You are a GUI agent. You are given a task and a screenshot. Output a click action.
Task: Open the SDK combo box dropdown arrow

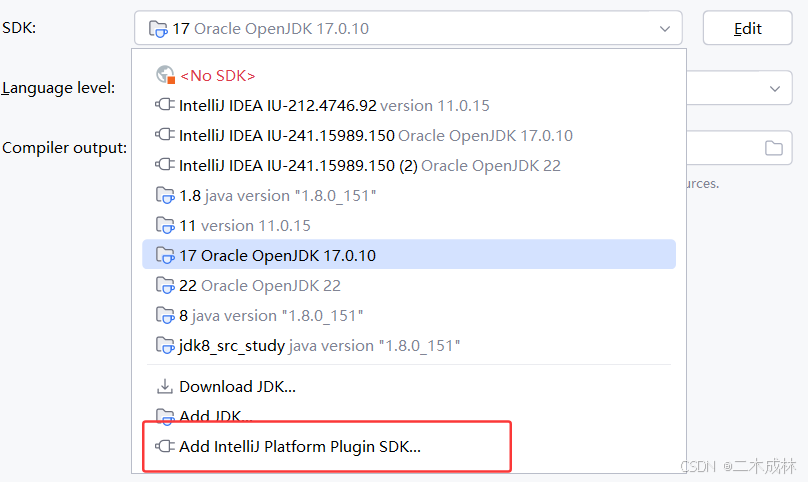(x=665, y=29)
